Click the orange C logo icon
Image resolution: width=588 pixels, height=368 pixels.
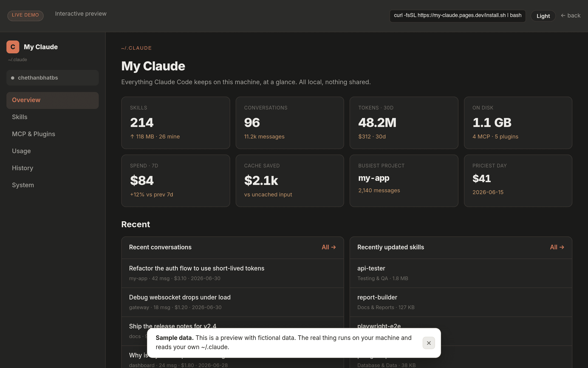13,47
